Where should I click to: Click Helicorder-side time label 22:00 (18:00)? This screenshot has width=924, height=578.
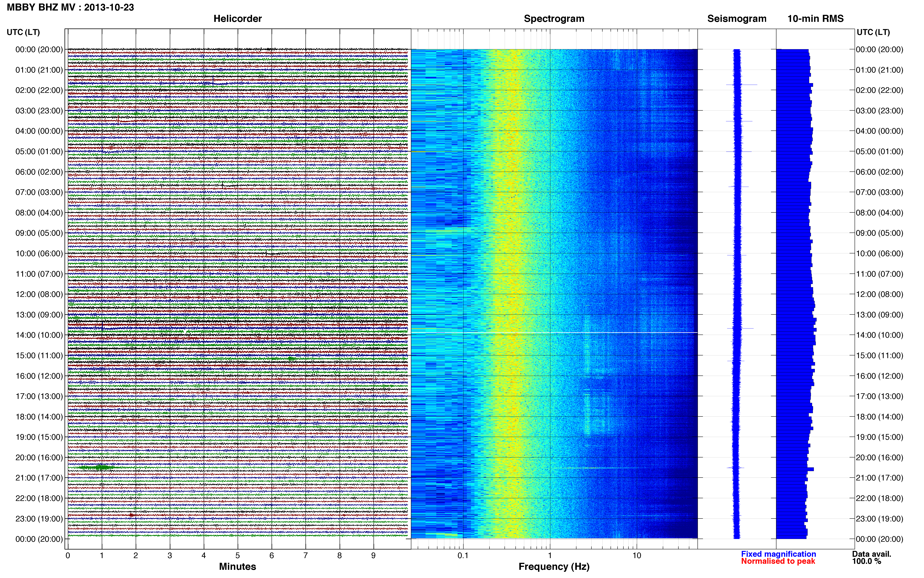[39, 498]
